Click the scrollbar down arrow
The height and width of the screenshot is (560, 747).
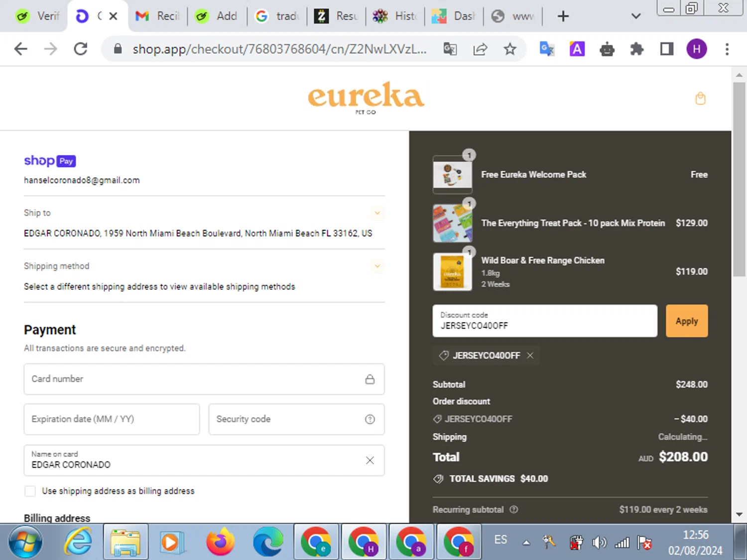tap(739, 515)
